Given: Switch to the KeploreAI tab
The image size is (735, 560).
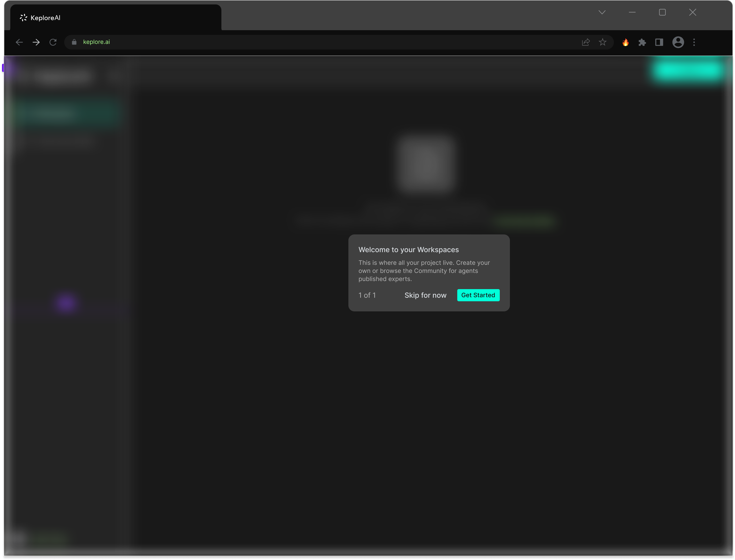Looking at the screenshot, I should tap(117, 17).
